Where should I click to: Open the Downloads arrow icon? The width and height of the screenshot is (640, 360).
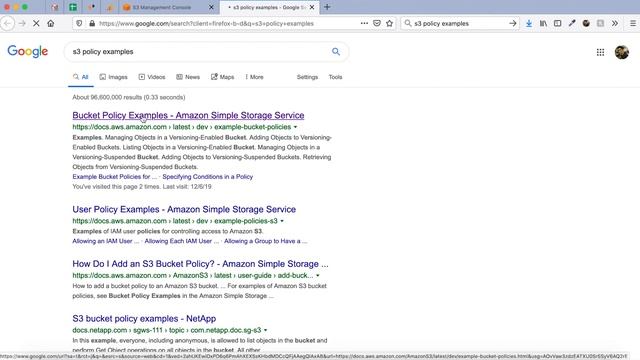tap(529, 23)
